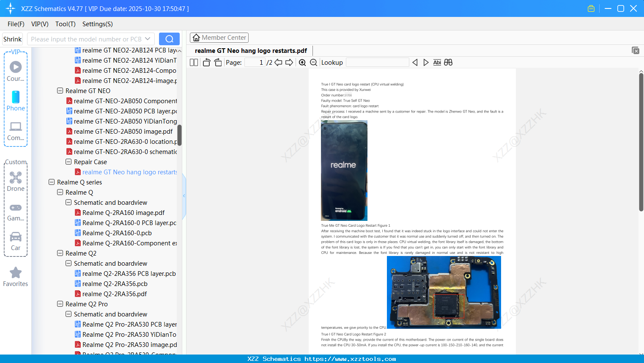Find previous lookup match triangle
Screen dimensions: 644x363
click(x=415, y=63)
